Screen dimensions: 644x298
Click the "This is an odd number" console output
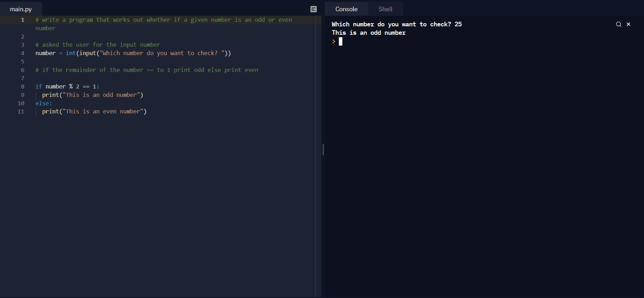(368, 33)
